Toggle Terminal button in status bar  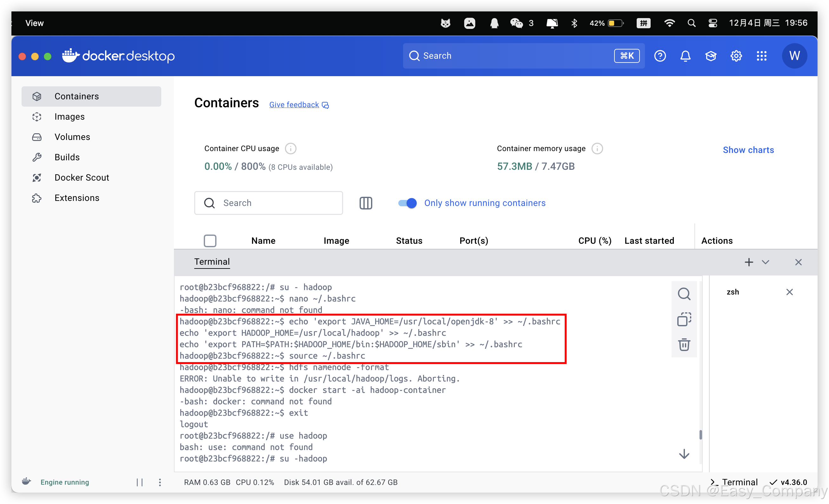[734, 482]
